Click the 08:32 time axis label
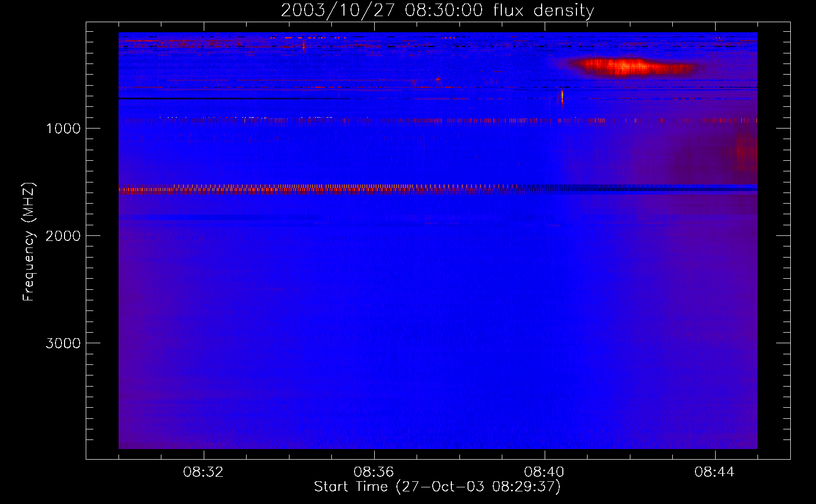The width and height of the screenshot is (816, 504). point(203,472)
